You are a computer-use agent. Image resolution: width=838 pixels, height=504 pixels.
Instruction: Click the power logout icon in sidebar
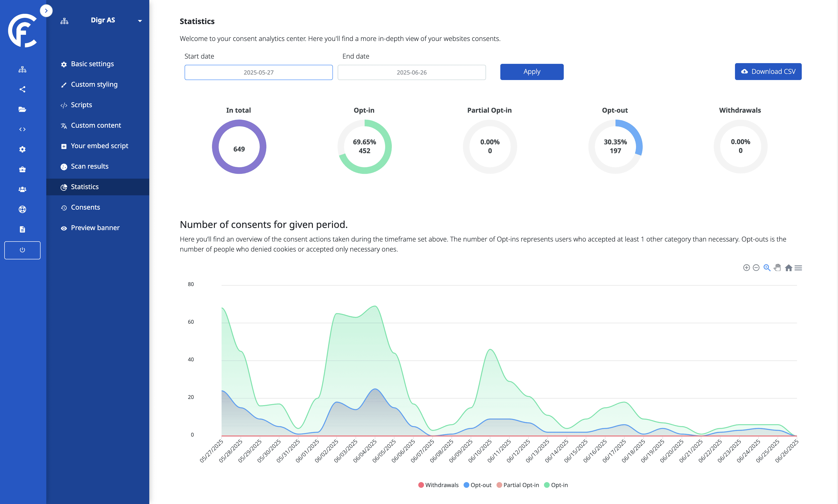point(22,250)
